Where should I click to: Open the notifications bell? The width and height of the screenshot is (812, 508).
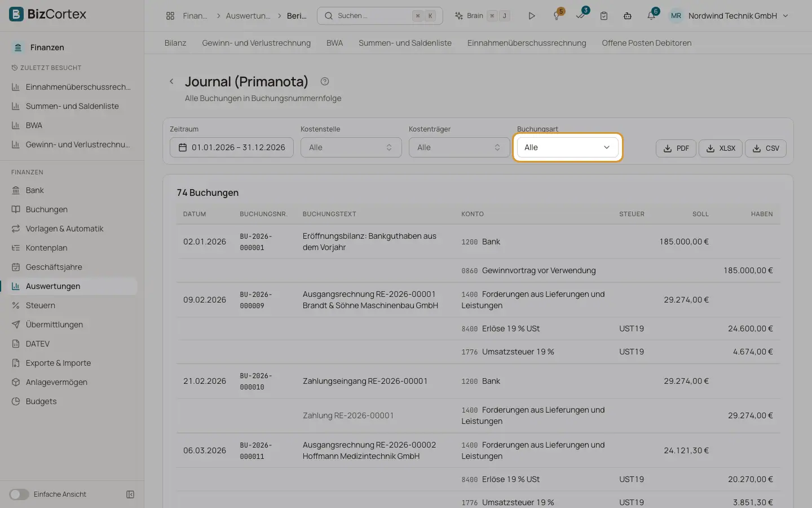(x=651, y=16)
